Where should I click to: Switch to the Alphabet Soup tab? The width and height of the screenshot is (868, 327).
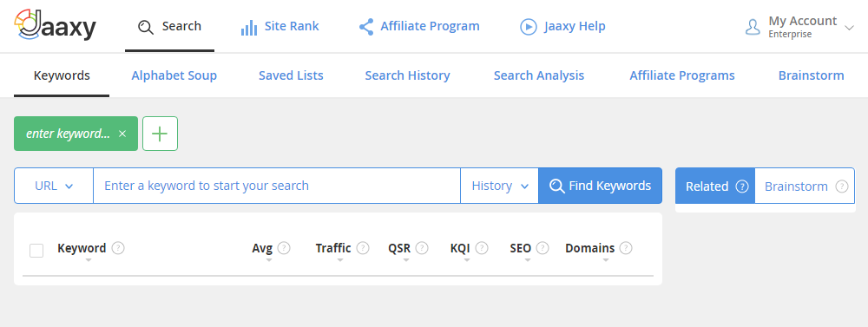[x=174, y=75]
